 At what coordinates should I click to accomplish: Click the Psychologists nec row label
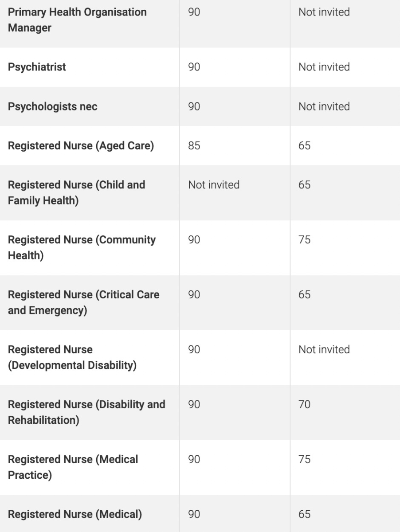[52, 106]
